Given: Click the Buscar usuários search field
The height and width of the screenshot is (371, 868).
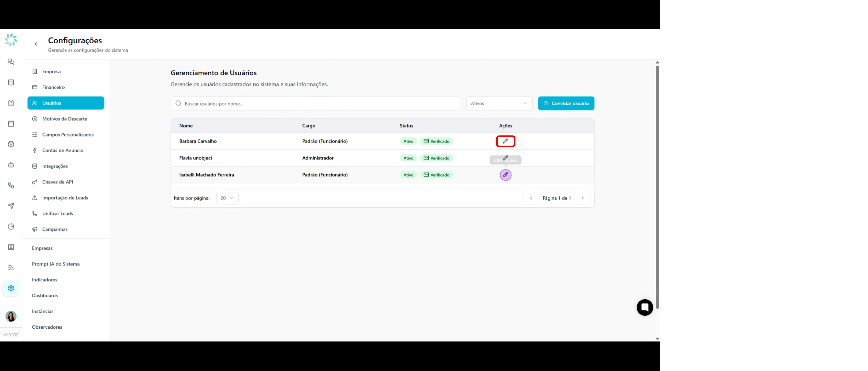Looking at the screenshot, I should pos(316,103).
